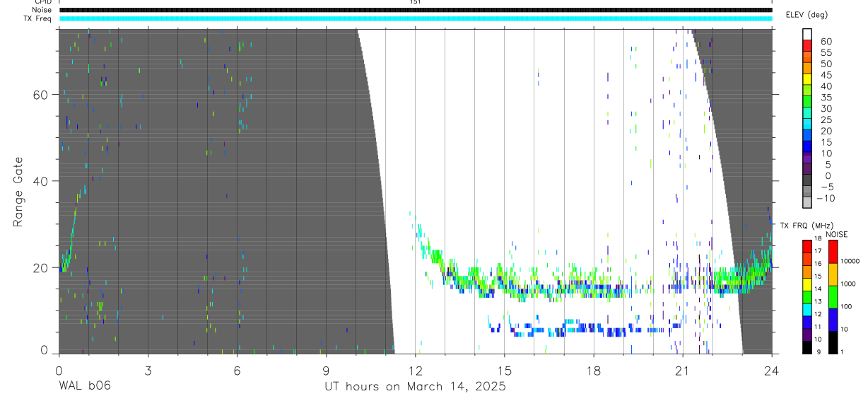
Task: Click the blue segment of the NOISE colorbar
Action: pos(833,318)
